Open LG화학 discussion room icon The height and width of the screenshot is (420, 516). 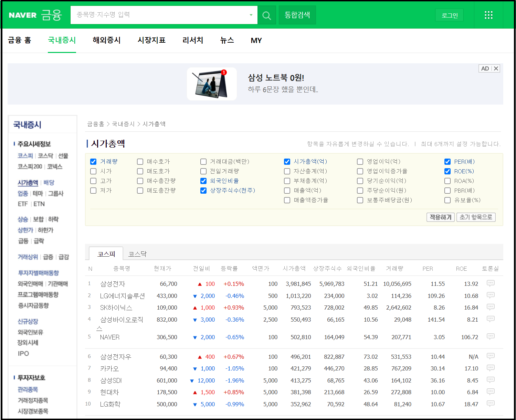pos(491,403)
